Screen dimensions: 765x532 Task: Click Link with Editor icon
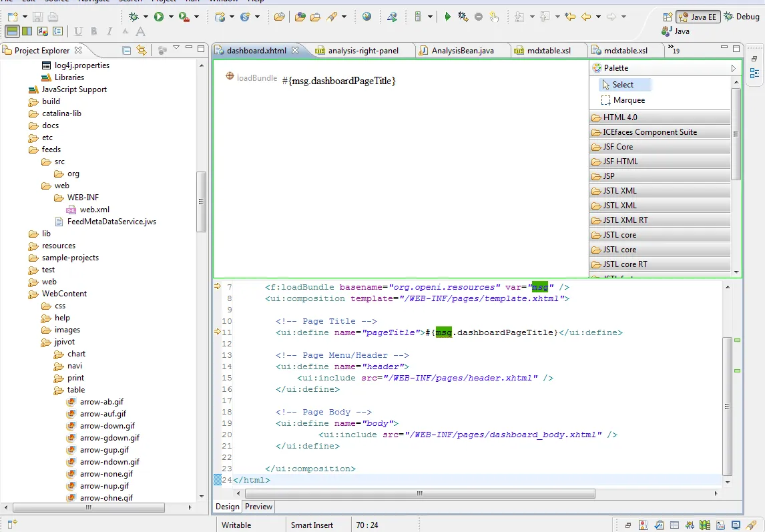point(142,50)
